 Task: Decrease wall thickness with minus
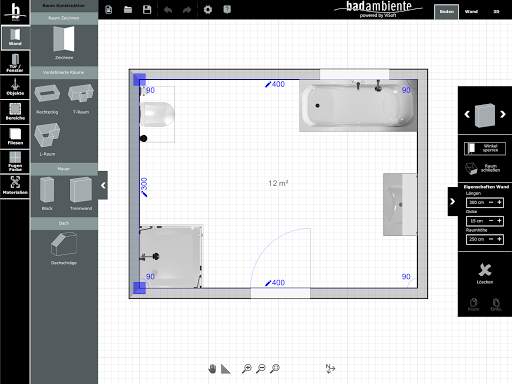(491, 221)
